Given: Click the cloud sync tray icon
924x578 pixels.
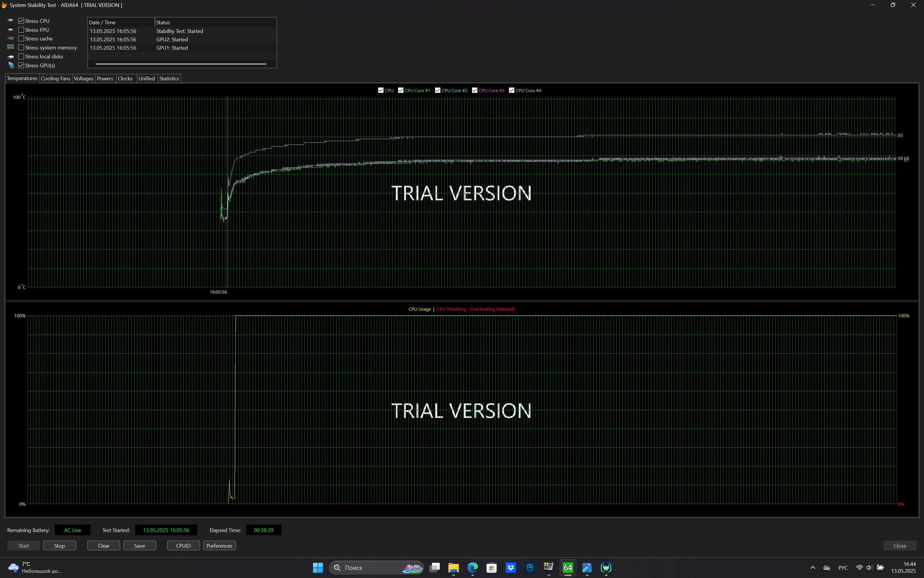Looking at the screenshot, I should click(x=827, y=568).
